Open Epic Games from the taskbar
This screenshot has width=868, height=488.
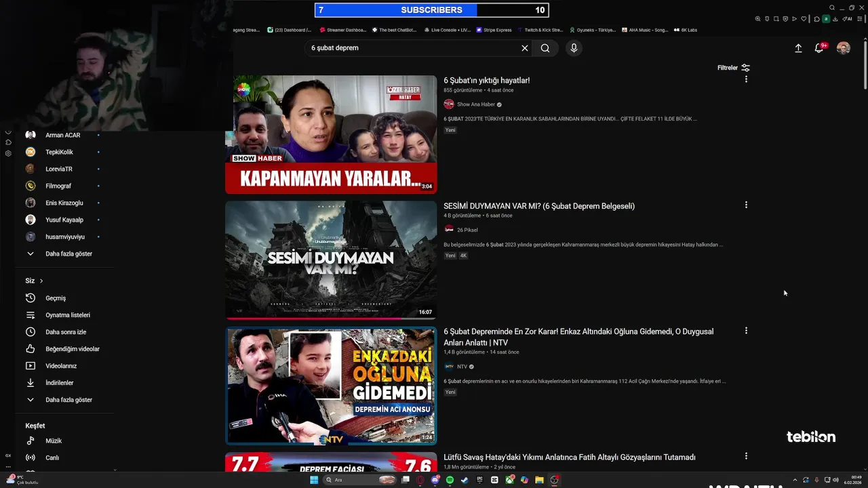pos(479,480)
